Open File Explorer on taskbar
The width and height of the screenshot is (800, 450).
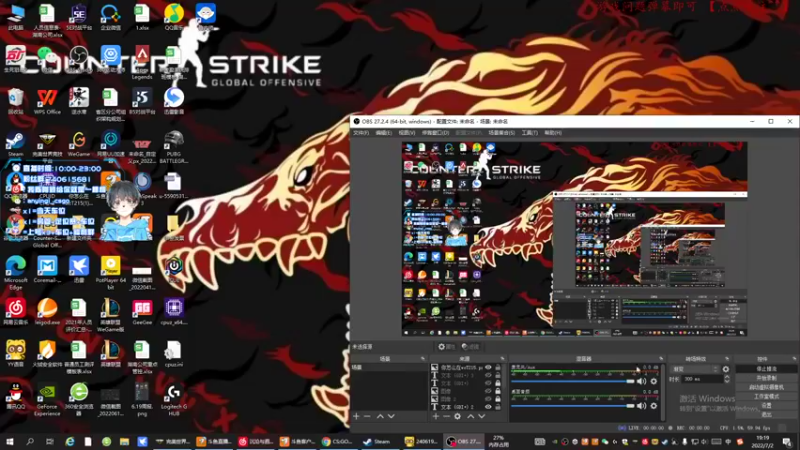pos(124,441)
